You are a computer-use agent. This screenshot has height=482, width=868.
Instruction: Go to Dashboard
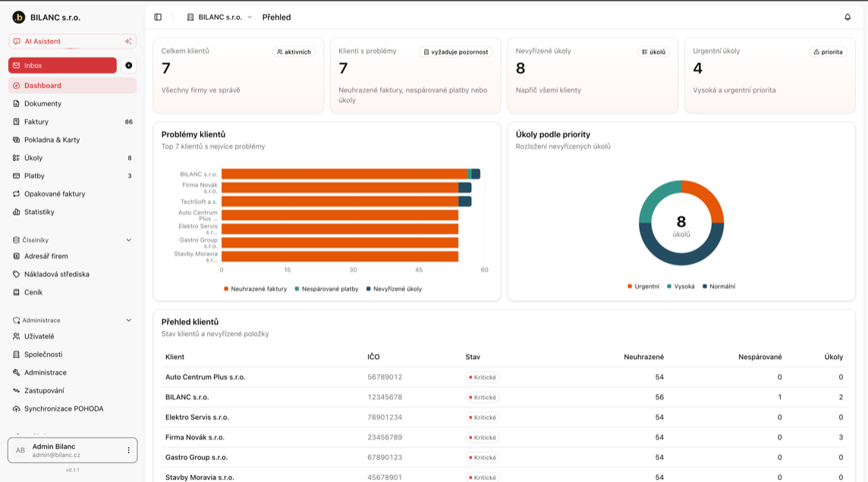coord(73,85)
